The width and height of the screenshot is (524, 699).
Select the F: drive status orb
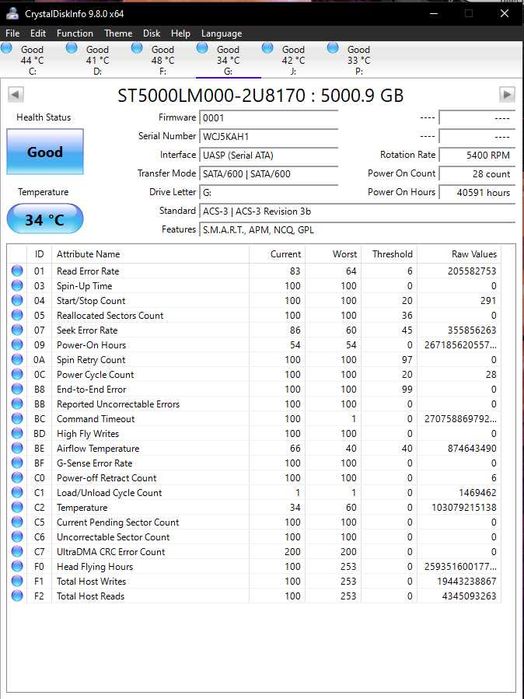coord(137,48)
